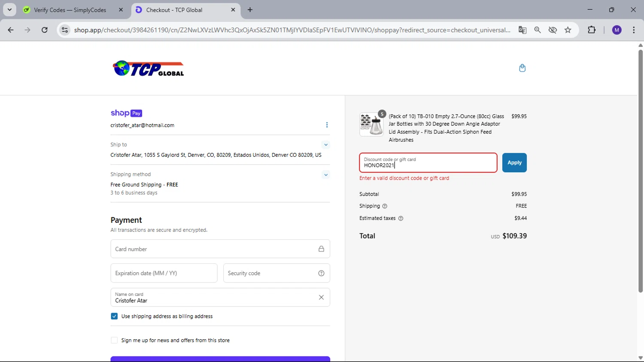
Task: Focus the Security code field
Action: [276, 273]
